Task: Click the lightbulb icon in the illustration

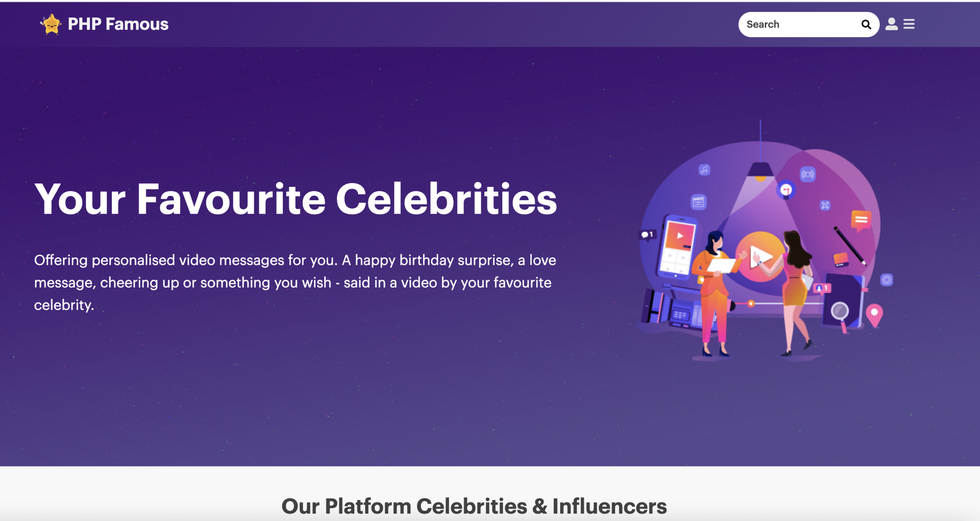Action: [x=786, y=190]
